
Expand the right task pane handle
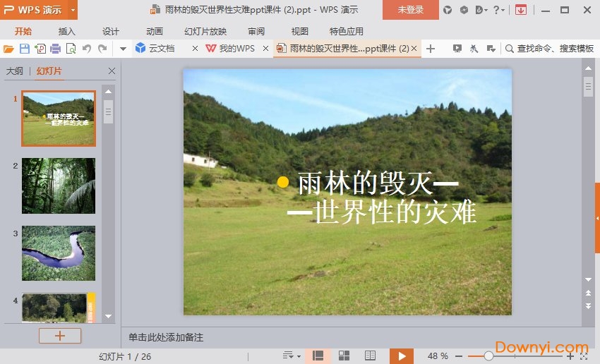point(597,218)
